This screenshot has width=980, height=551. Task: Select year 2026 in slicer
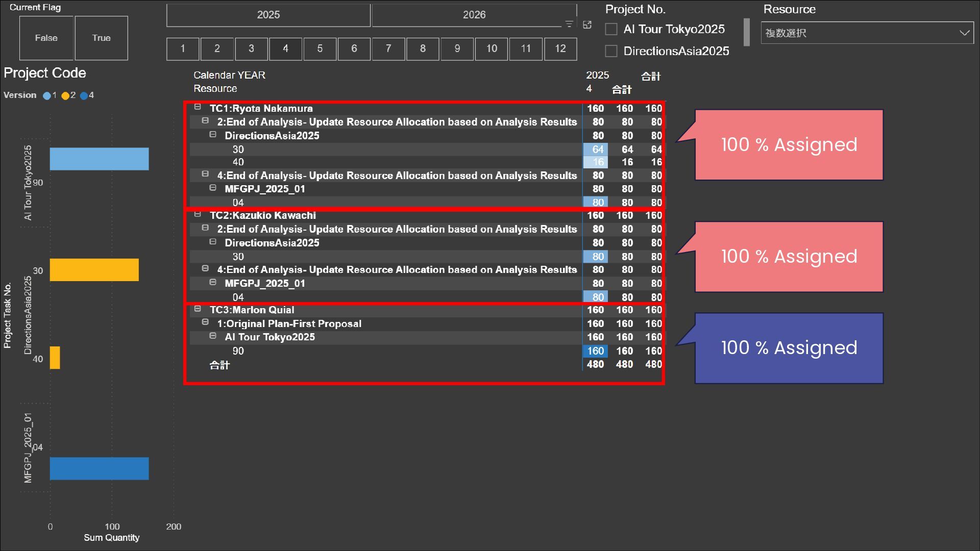pyautogui.click(x=474, y=15)
